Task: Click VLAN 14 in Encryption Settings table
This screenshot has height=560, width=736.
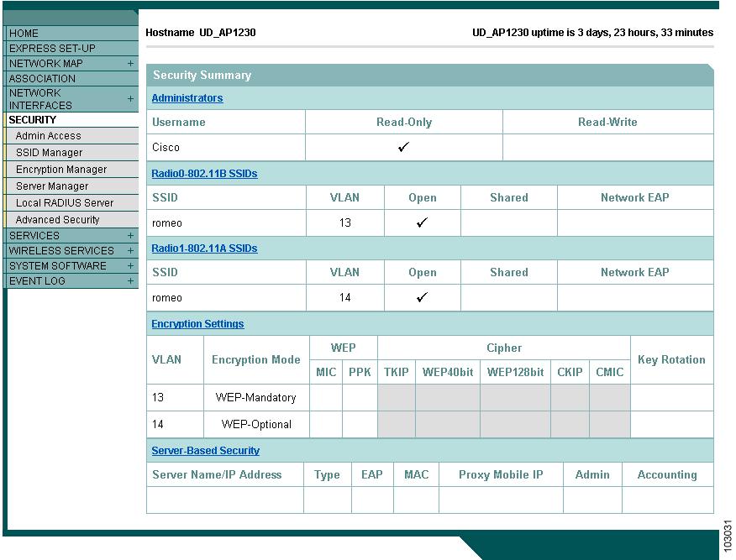Action: click(158, 424)
